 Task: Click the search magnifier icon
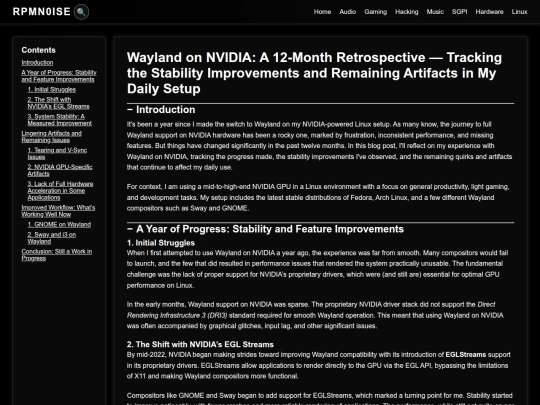click(81, 12)
